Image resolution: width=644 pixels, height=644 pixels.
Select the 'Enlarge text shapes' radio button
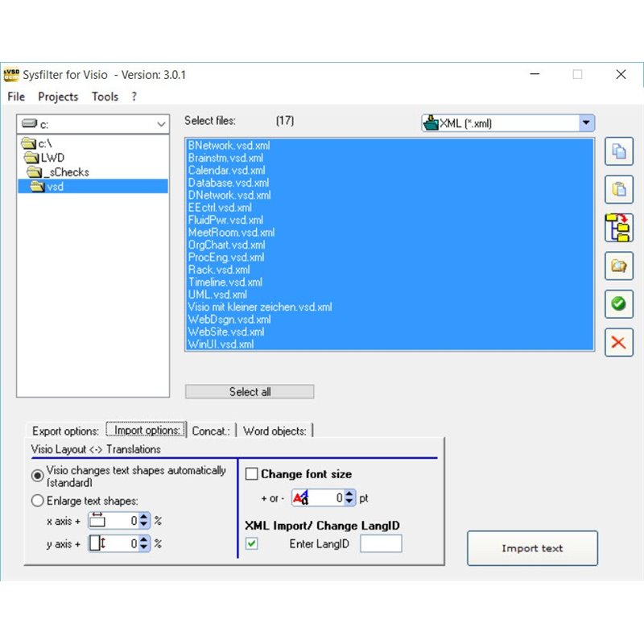click(x=37, y=501)
